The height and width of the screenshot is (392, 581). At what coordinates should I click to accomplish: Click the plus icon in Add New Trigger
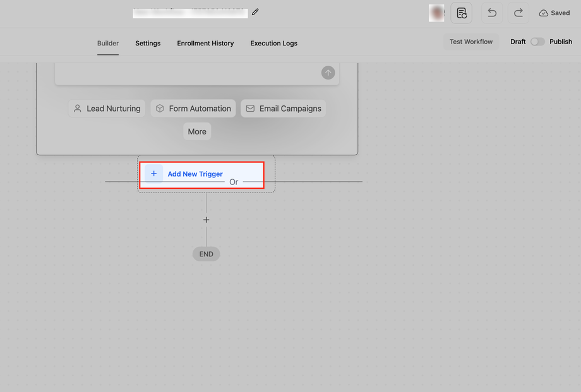point(153,174)
